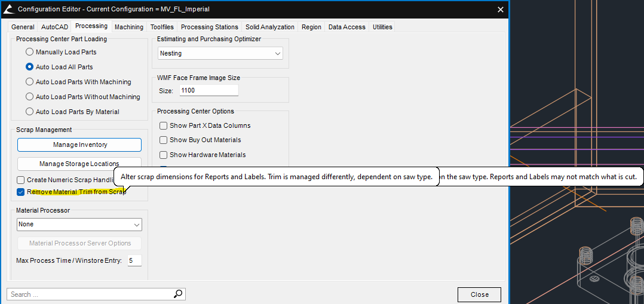Uncheck Remove Material Trim from Scrap
This screenshot has width=644, height=304.
coord(21,192)
